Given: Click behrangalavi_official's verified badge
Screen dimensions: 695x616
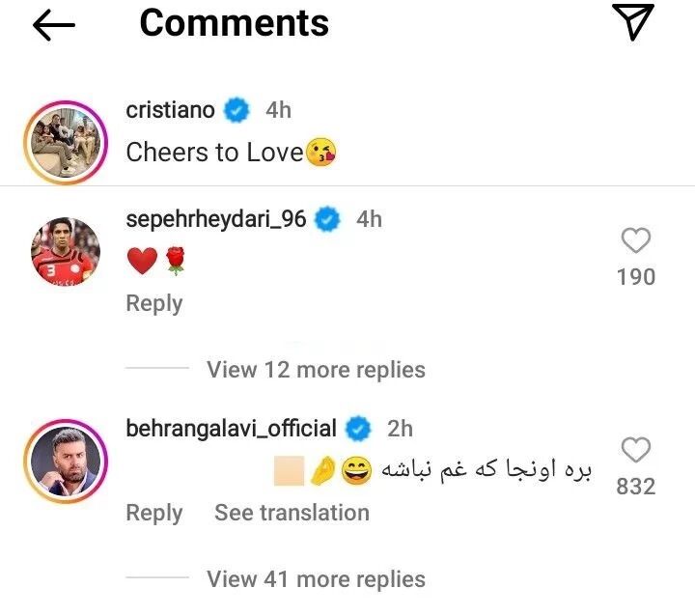Looking at the screenshot, I should tap(358, 427).
